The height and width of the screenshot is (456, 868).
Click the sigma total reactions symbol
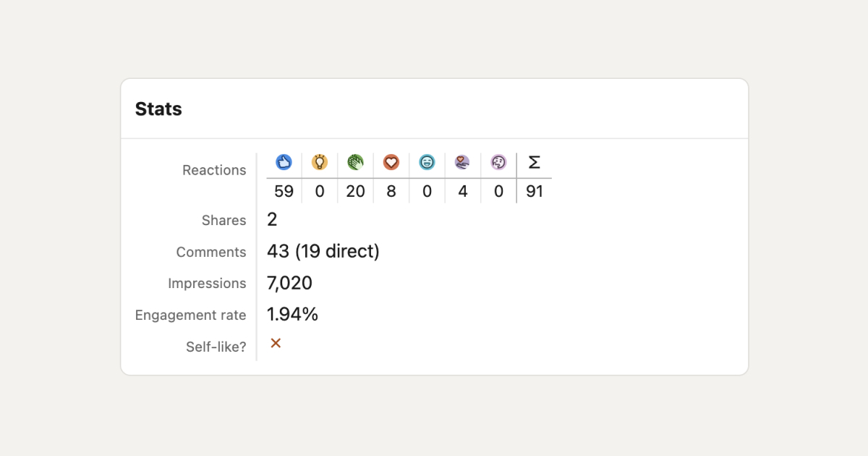click(535, 162)
